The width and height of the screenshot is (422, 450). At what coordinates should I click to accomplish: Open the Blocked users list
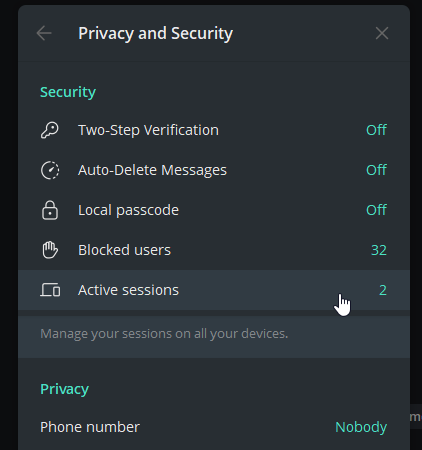214,250
